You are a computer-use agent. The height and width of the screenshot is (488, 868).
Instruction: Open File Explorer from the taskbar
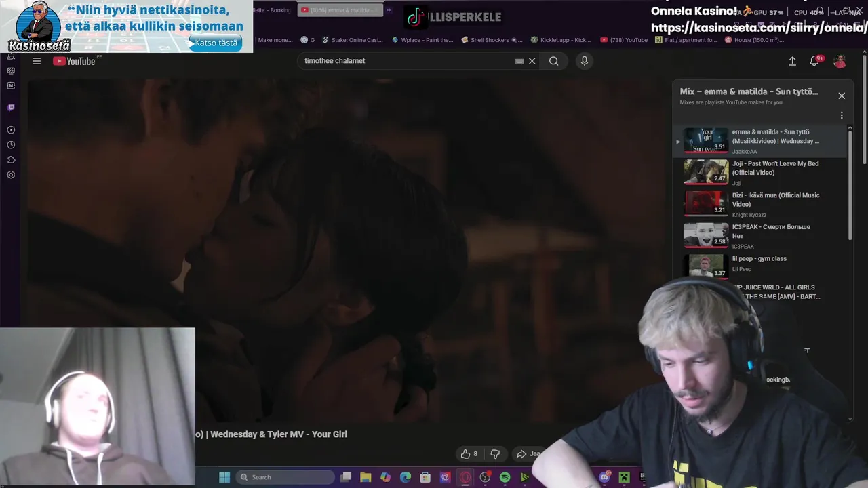click(366, 477)
